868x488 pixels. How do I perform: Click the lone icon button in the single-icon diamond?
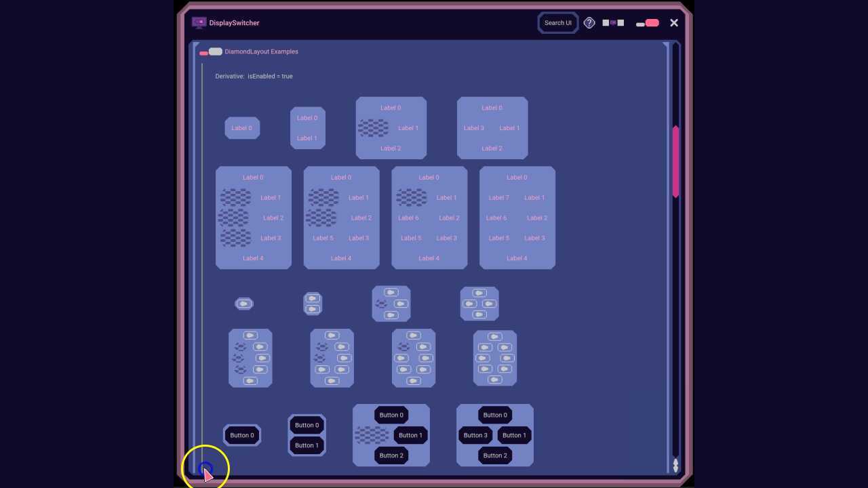[243, 304]
